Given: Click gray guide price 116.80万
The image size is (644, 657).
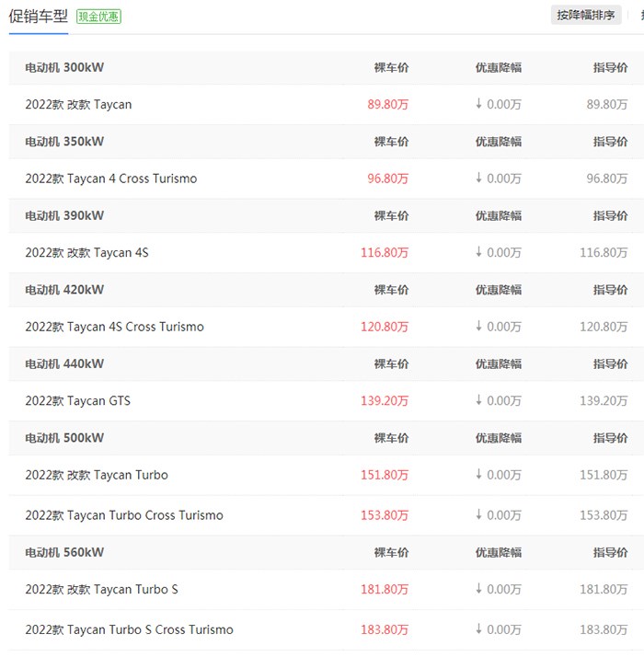Looking at the screenshot, I should 604,253.
